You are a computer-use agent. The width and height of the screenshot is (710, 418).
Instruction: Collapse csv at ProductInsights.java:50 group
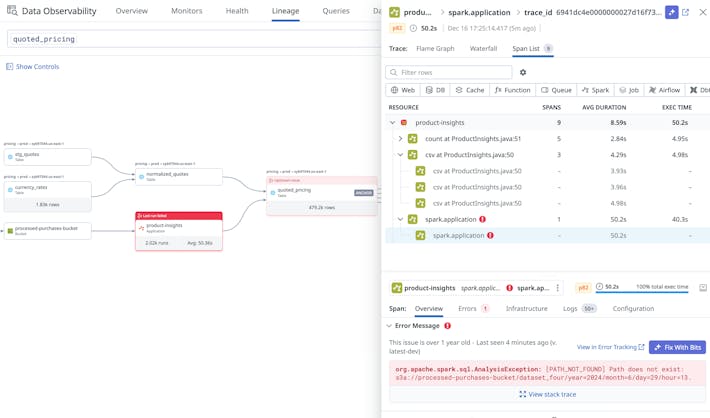[x=400, y=155]
